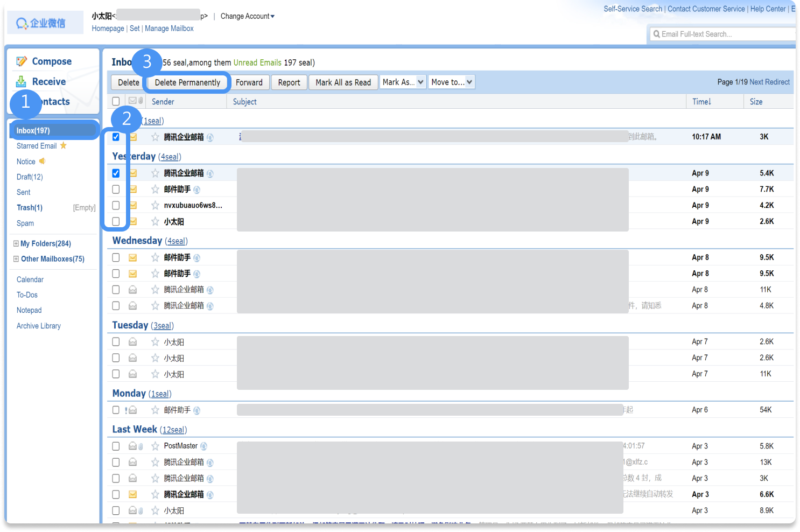800x532 pixels.
Task: Star the nvxubuauo6ws8 email
Action: click(155, 205)
